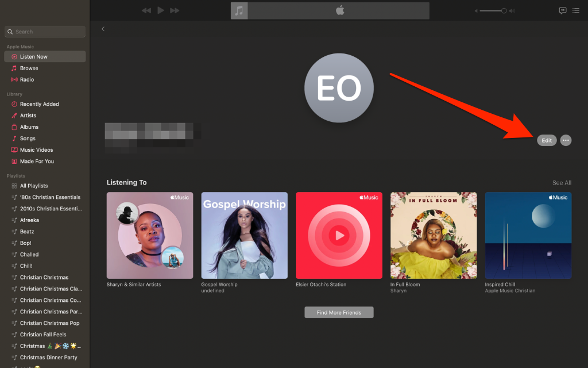Viewport: 588px width, 368px height.
Task: Open '80s Christian Essentials playlist
Action: coord(45,197)
